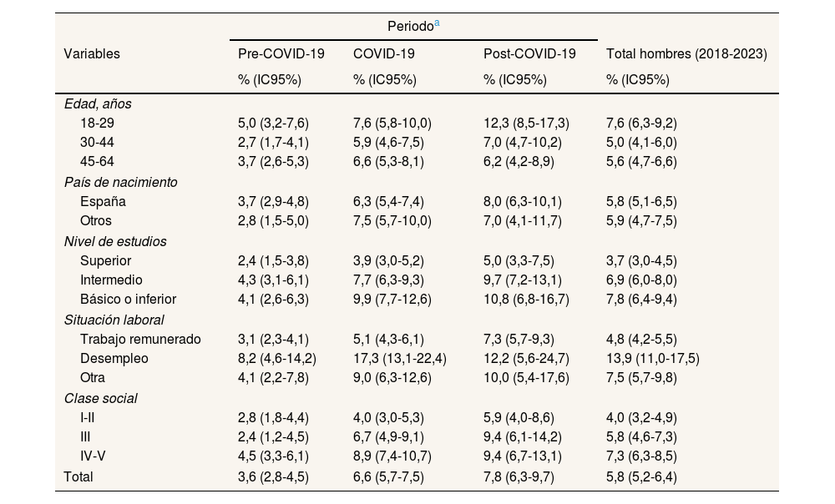The image size is (835, 504).
Task: Click the Total hombres (2018-2023) header
Action: pos(686,53)
